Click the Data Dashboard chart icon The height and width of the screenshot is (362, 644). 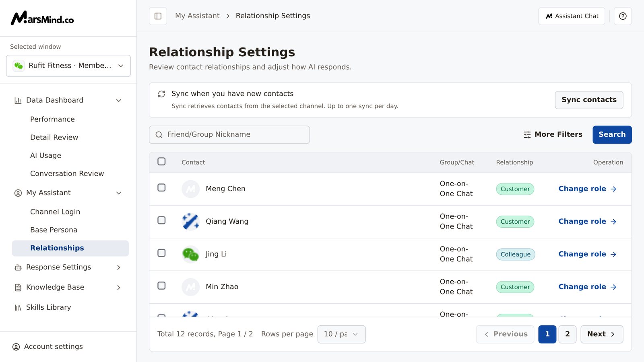18,101
